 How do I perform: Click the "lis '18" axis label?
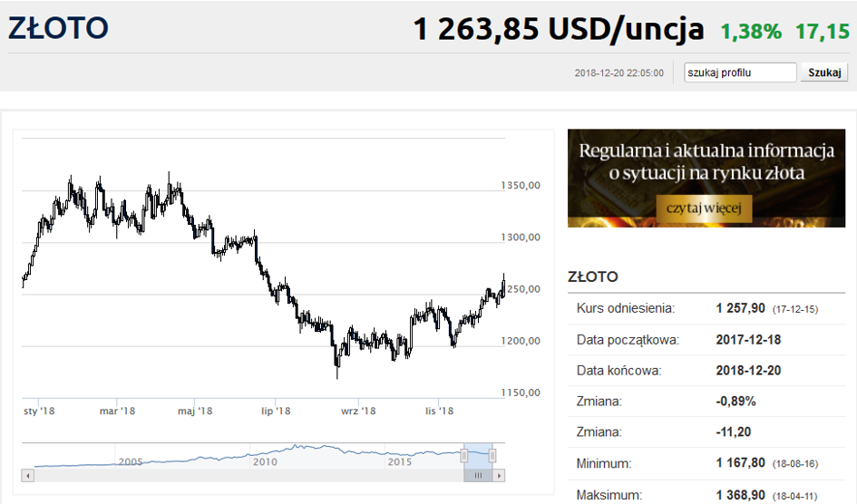point(440,411)
